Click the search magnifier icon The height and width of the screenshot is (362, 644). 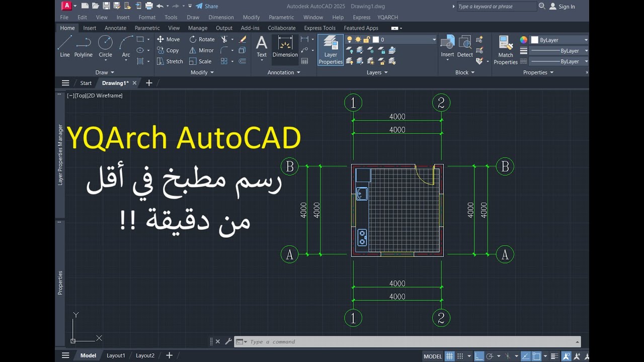542,6
